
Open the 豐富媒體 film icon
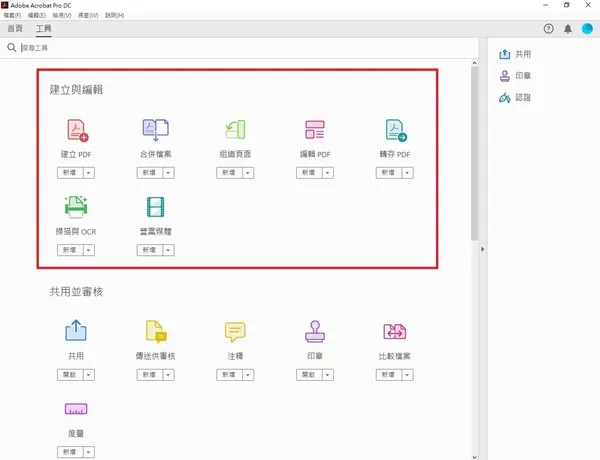[x=155, y=207]
